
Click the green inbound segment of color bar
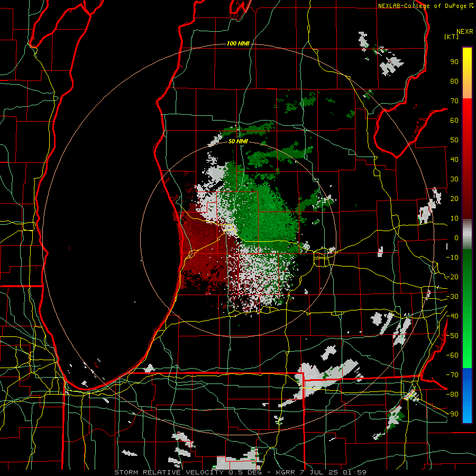[x=467, y=308]
